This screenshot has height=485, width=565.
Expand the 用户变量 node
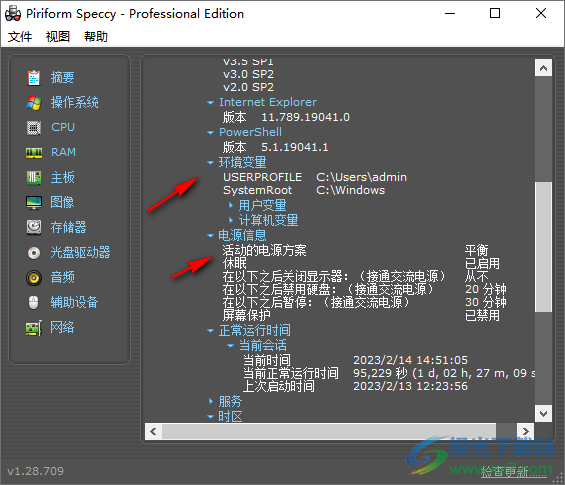pyautogui.click(x=231, y=205)
